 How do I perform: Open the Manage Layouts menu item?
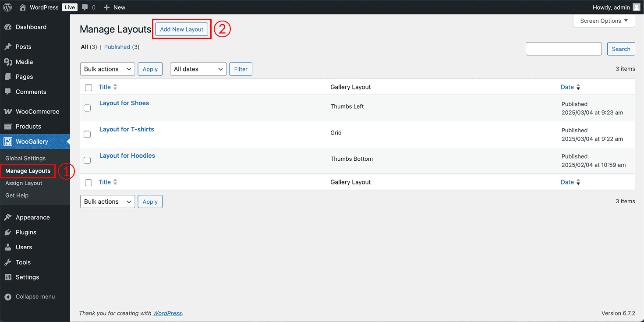point(28,171)
